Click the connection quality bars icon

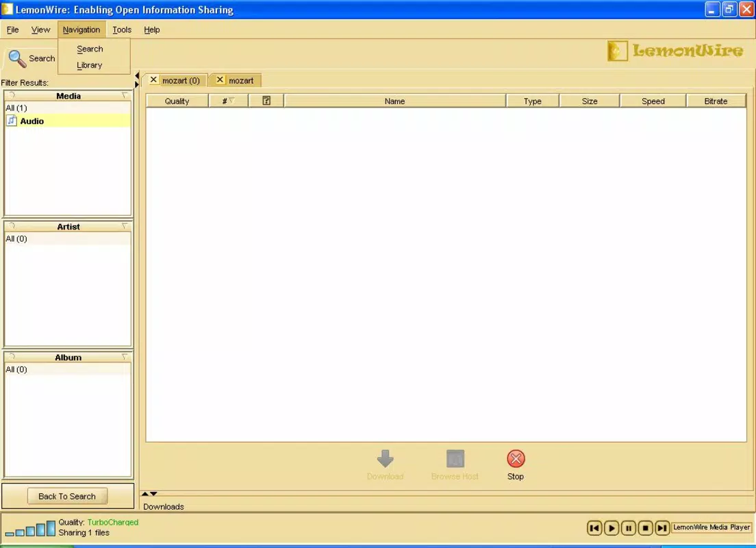tap(30, 529)
